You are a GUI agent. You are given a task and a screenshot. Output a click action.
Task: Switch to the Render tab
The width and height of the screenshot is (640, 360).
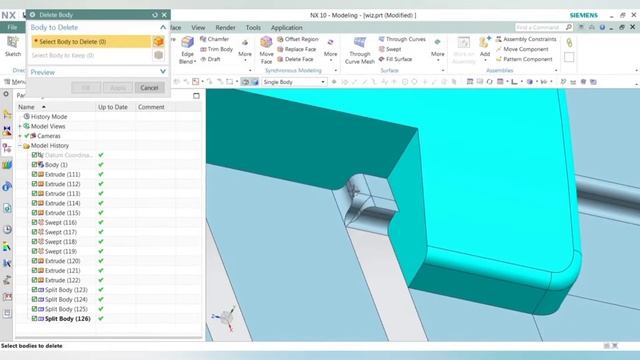coord(225,28)
